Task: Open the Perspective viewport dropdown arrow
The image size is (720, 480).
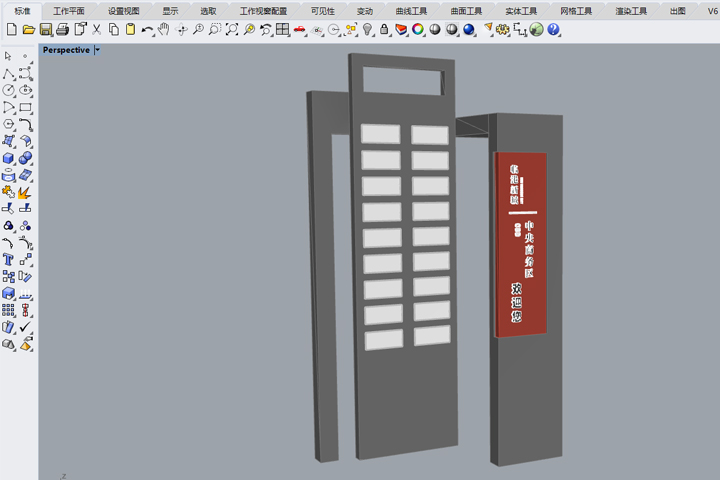Action: (97, 50)
